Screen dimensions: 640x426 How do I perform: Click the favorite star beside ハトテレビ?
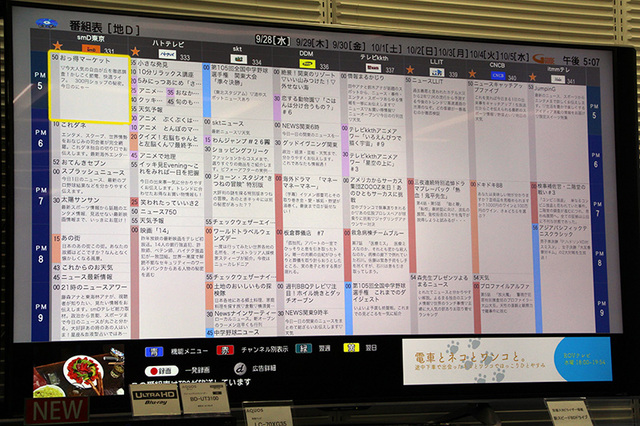tap(135, 51)
